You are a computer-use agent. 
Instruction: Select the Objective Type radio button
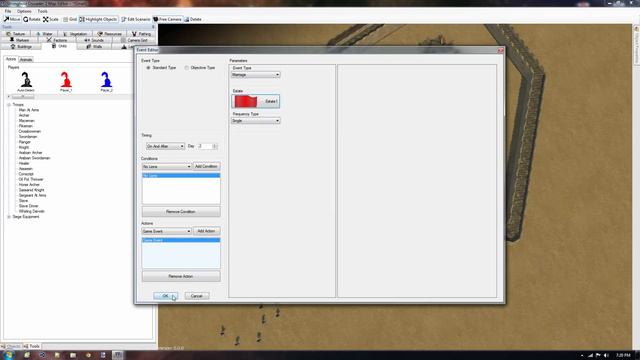[x=187, y=68]
